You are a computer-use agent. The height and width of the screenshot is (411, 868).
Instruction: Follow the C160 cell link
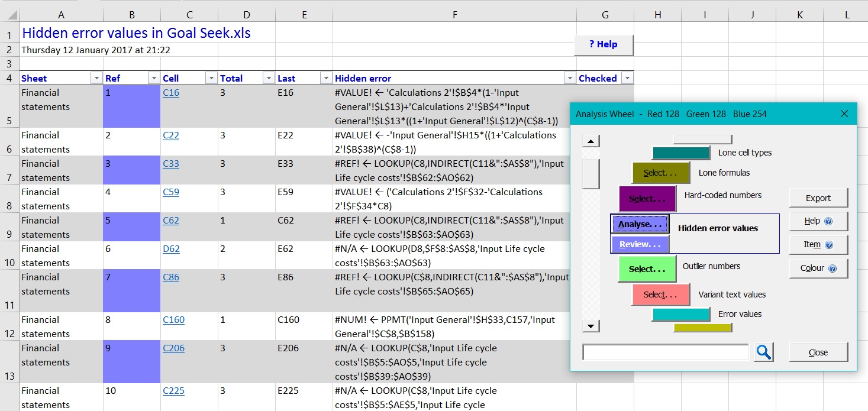pyautogui.click(x=174, y=320)
